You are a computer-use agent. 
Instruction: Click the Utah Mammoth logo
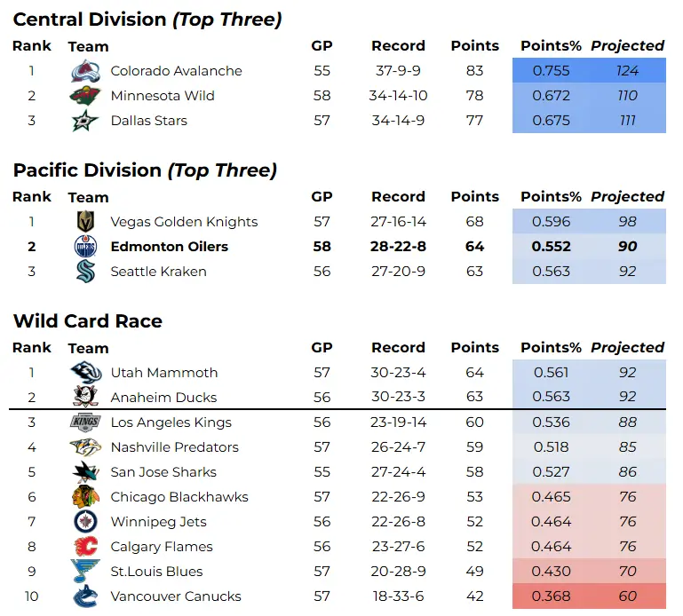click(85, 373)
